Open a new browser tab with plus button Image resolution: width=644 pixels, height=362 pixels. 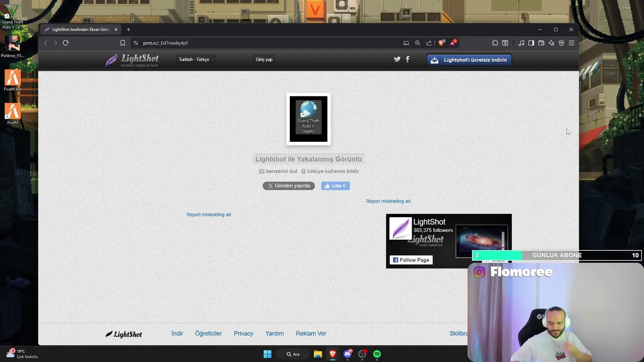coord(128,30)
